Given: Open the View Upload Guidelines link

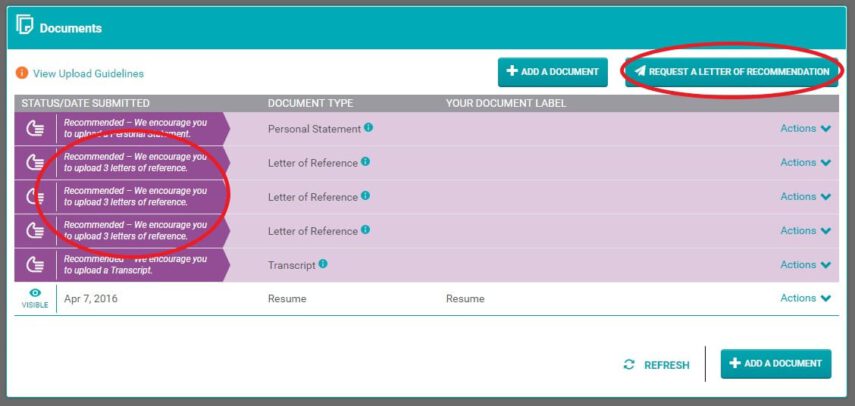Looking at the screenshot, I should click(88, 74).
